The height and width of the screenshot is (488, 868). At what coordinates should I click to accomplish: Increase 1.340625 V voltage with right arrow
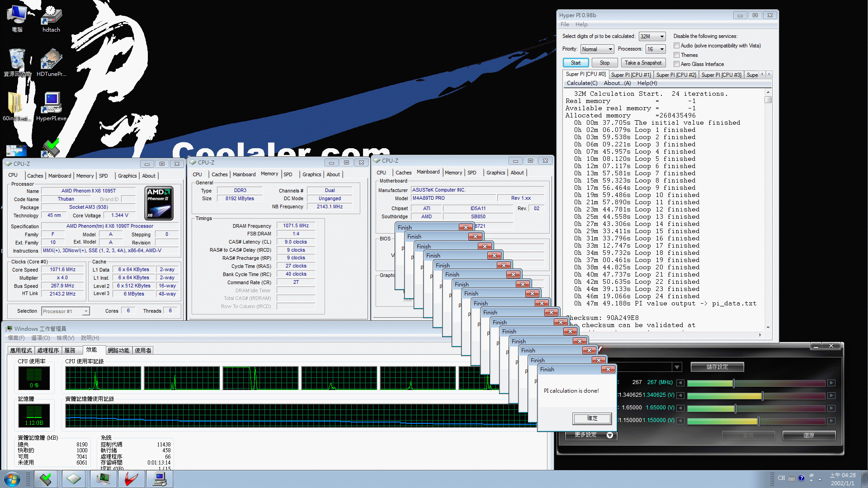(831, 395)
